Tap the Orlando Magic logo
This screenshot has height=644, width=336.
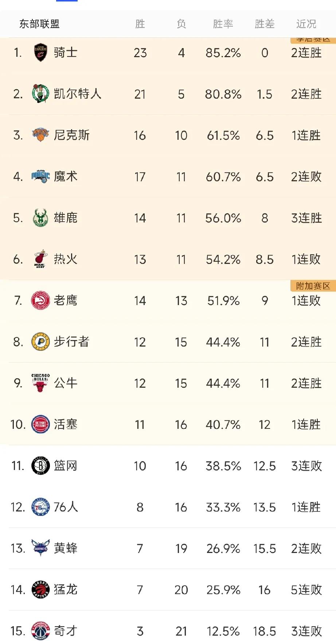[40, 177]
